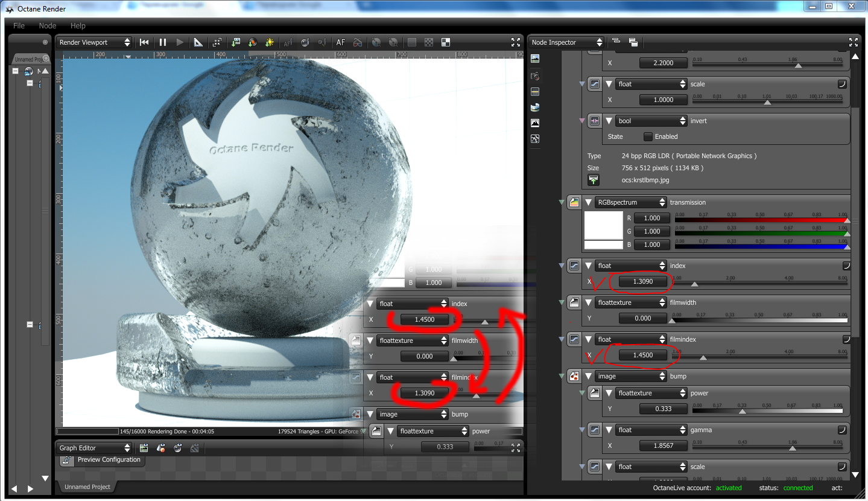Click the second icon in Graph Editor toolbar
Viewport: 868px width, 501px height.
coord(161,448)
